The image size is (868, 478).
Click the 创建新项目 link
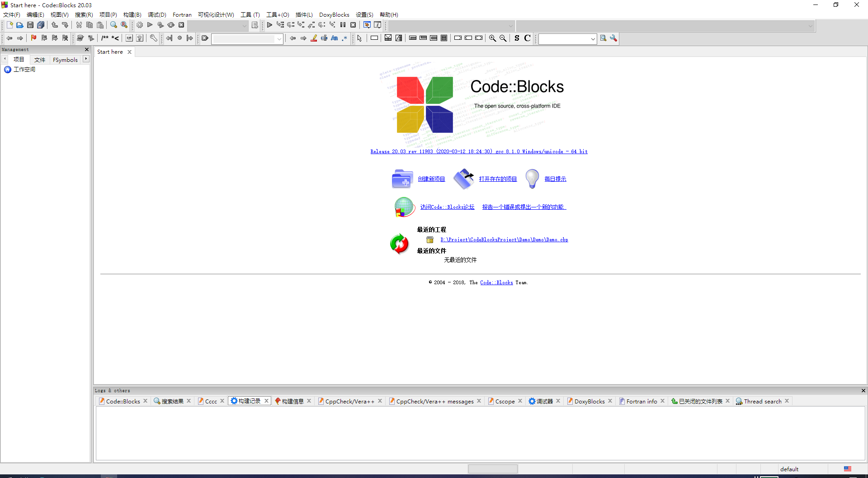click(431, 178)
